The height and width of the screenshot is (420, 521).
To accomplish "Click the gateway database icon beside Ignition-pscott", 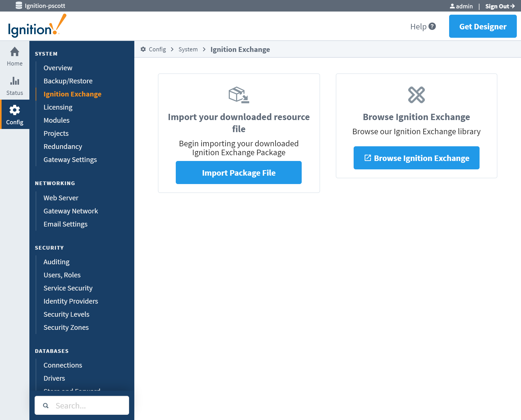I will click(x=19, y=6).
